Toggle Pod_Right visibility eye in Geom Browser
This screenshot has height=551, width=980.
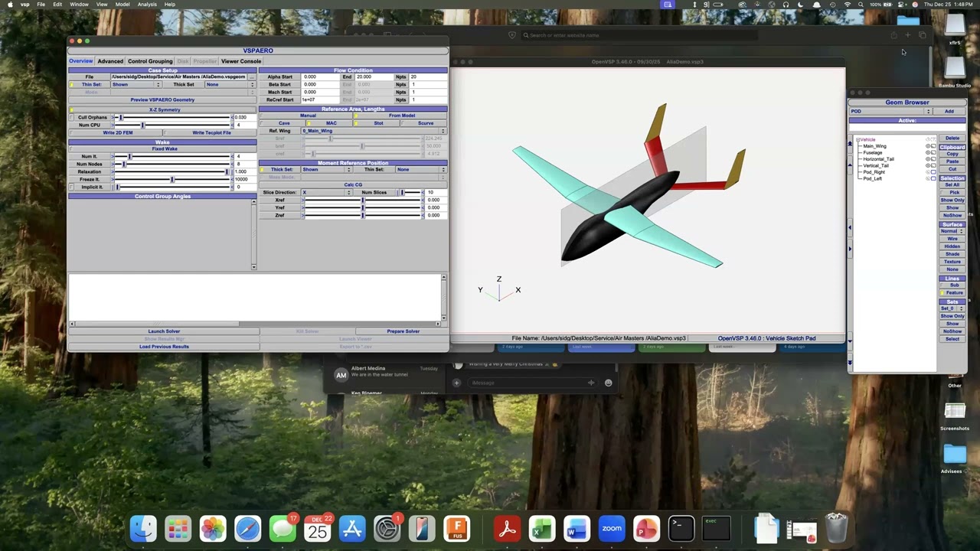pyautogui.click(x=928, y=172)
